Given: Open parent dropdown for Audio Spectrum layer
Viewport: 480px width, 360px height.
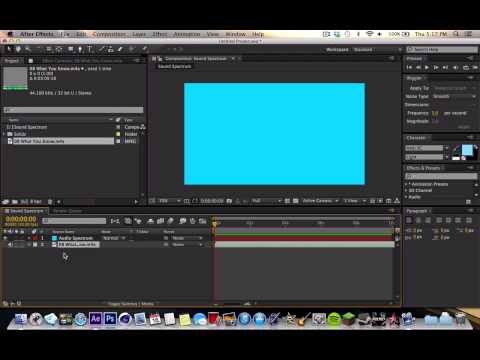Looking at the screenshot, I should 187,238.
